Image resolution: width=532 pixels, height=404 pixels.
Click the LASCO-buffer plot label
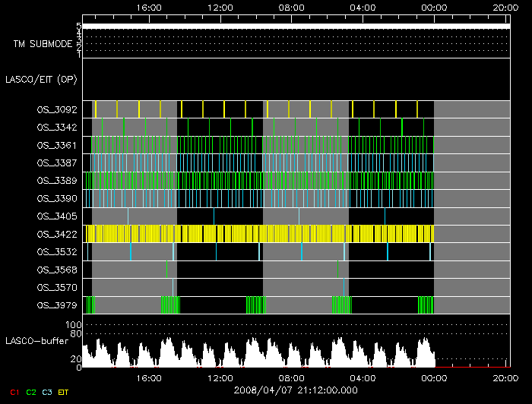[x=37, y=340]
